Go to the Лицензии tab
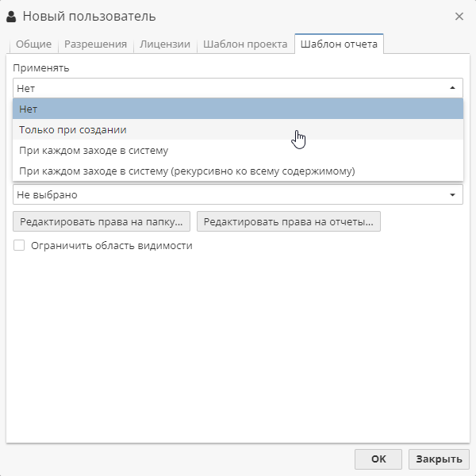The image size is (476, 476). click(x=165, y=44)
